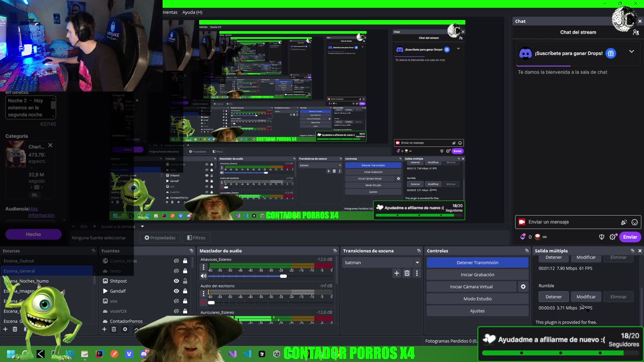Click Detener Transmisión button
Viewport: 644px width, 362px height.
pos(477,262)
